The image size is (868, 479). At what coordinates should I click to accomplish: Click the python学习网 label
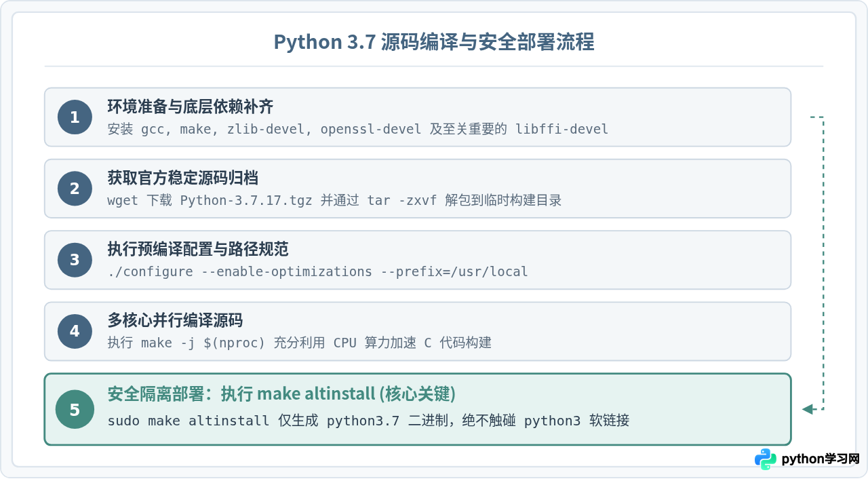click(x=821, y=459)
